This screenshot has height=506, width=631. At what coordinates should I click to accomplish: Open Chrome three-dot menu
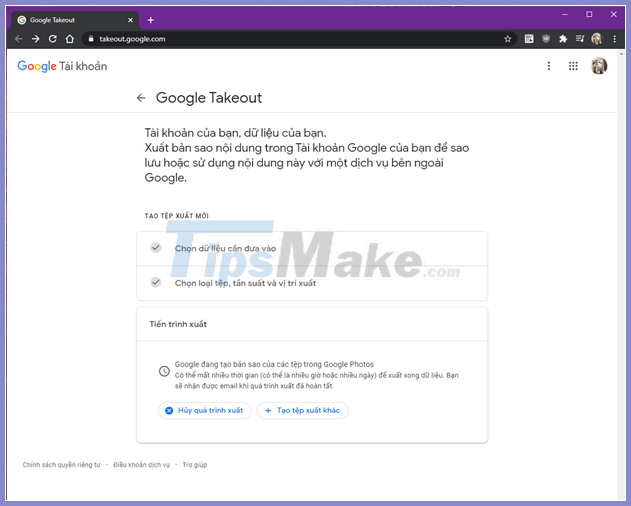[614, 39]
